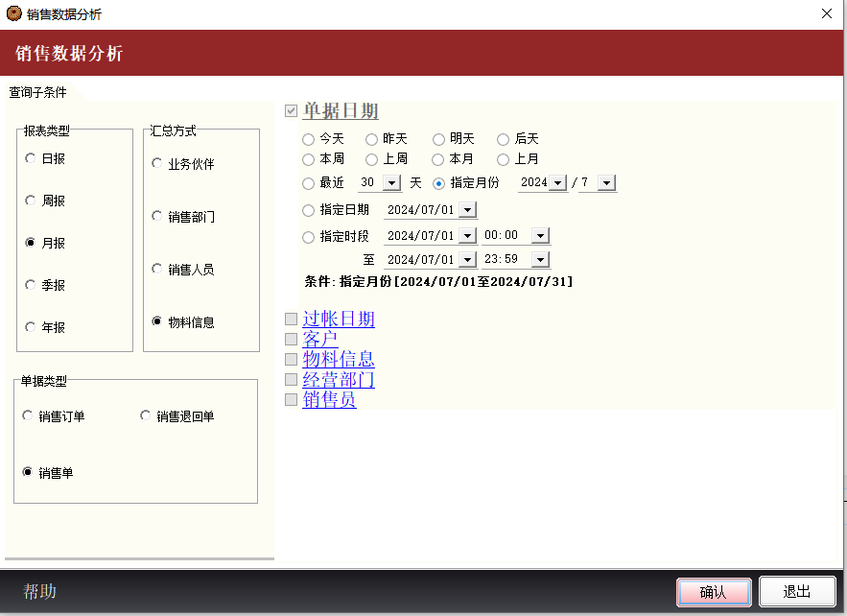847x616 pixels.
Task: Choose 业务伙伴 summary method
Action: pos(156,163)
